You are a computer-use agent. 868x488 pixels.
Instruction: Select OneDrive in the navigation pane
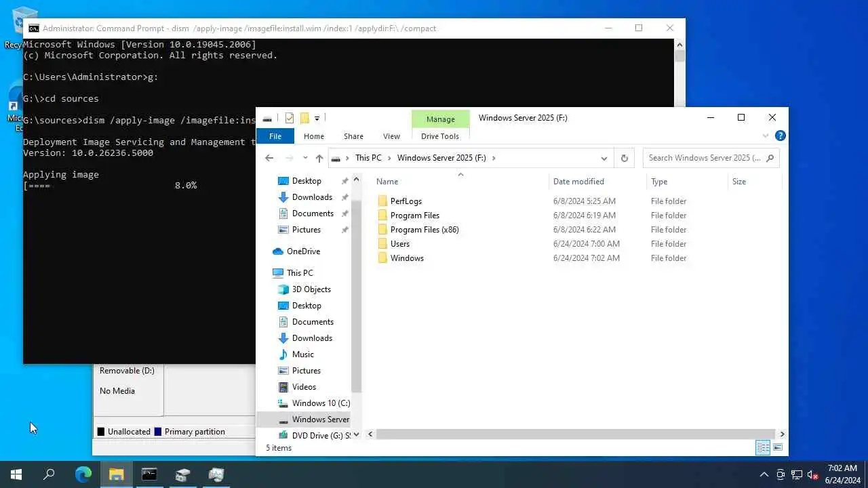pyautogui.click(x=303, y=251)
